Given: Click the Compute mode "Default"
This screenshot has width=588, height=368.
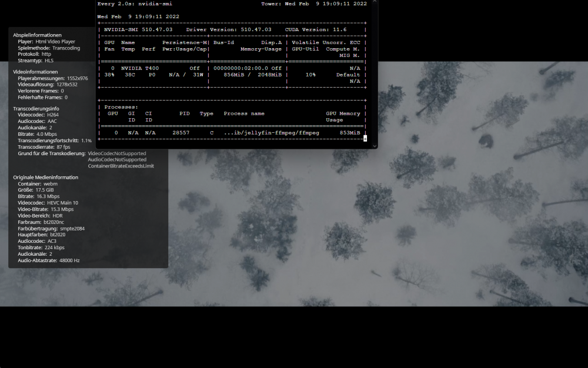Looking at the screenshot, I should pyautogui.click(x=348, y=75).
